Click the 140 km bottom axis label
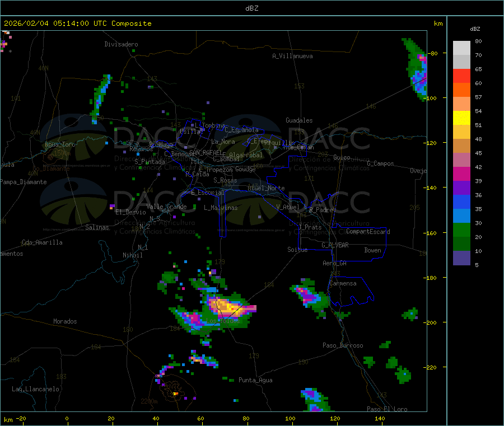This screenshot has height=426, width=504. point(380,419)
